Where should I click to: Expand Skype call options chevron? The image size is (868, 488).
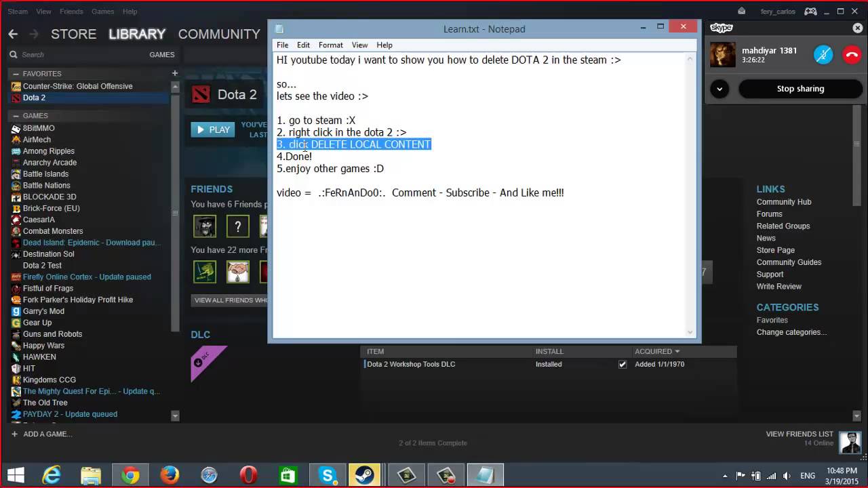[719, 89]
